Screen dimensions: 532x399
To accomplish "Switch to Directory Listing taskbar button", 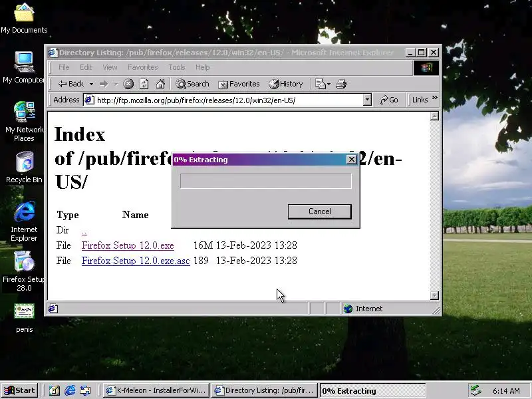I will [x=265, y=390].
